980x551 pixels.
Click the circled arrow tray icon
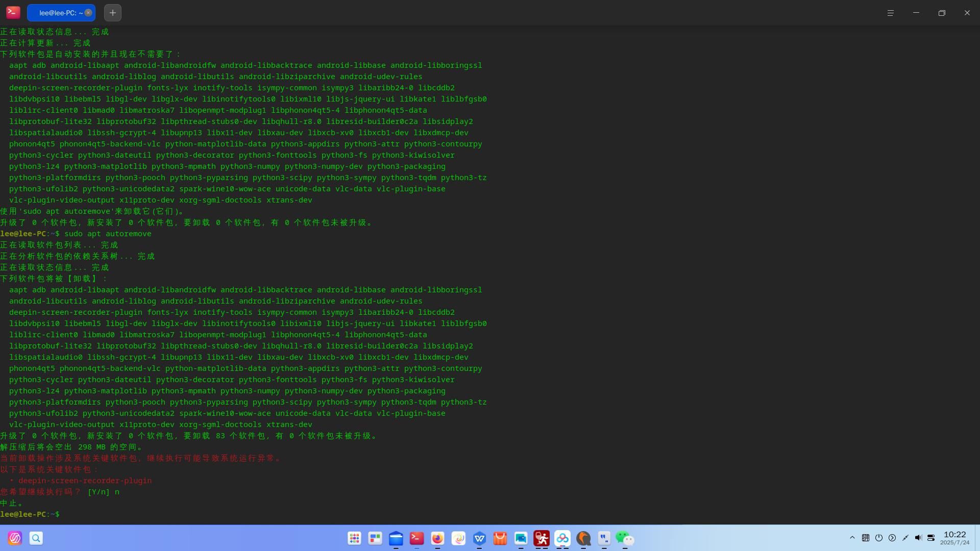(892, 538)
